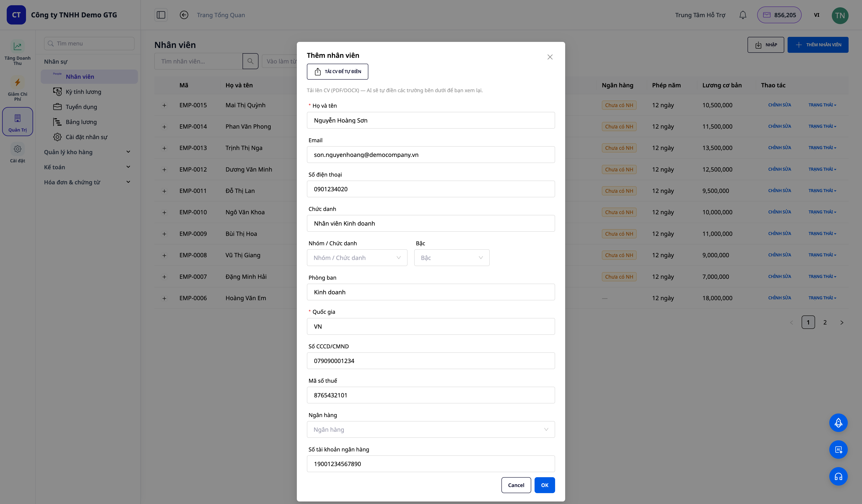Click the Tìm nhân viên search field
This screenshot has height=504, width=862.
point(198,61)
